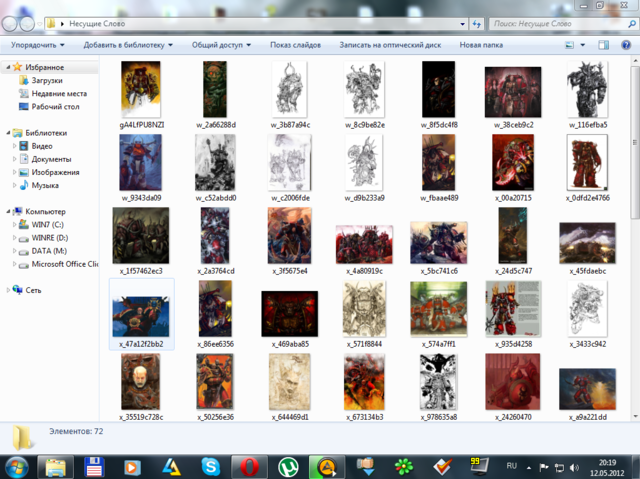Expand the WIN7 (C:) drive node

tap(15, 224)
